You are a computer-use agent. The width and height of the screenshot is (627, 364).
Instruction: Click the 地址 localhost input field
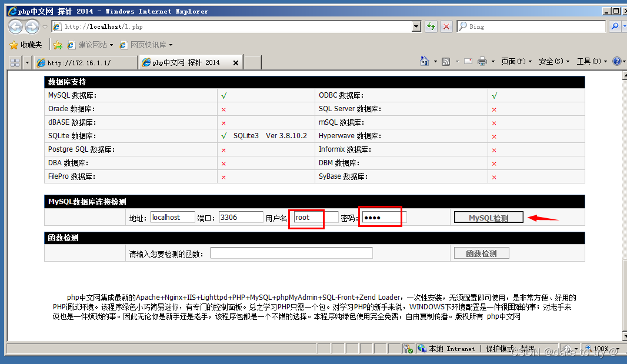pyautogui.click(x=173, y=217)
